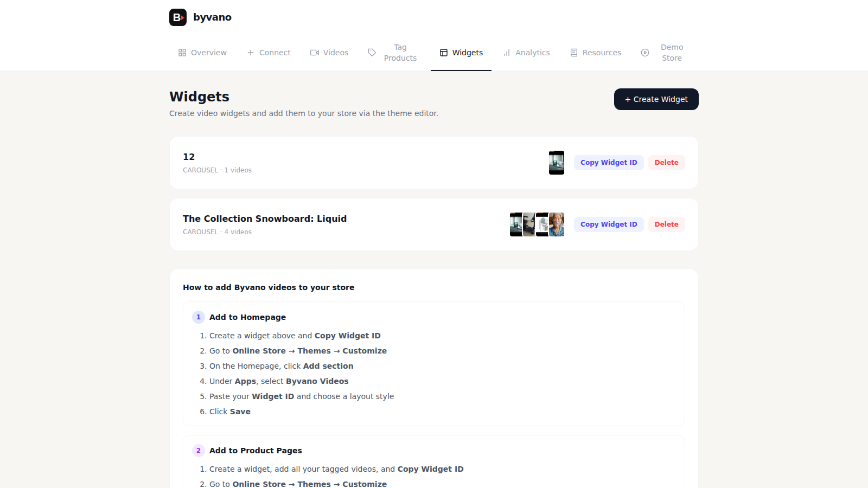This screenshot has width=868, height=488.
Task: Open the widget titled 12
Action: click(x=189, y=157)
